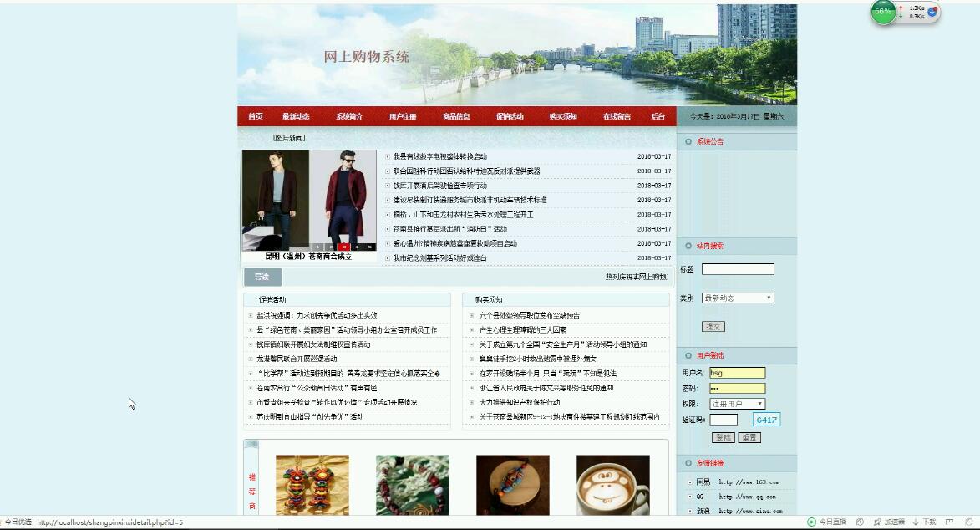Click the 网上购物系统 banner title
This screenshot has height=530, width=980.
click(366, 57)
